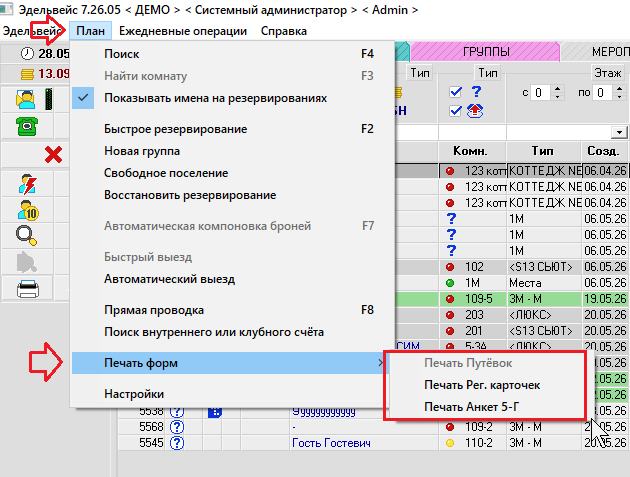Click room cell 201
The width and height of the screenshot is (630, 477).
coord(473,331)
